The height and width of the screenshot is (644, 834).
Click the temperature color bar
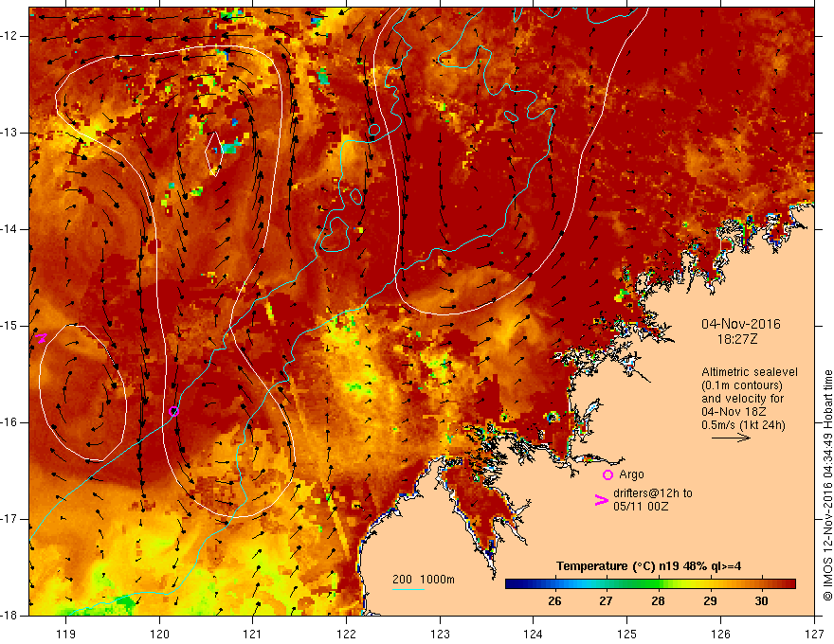[x=650, y=583]
